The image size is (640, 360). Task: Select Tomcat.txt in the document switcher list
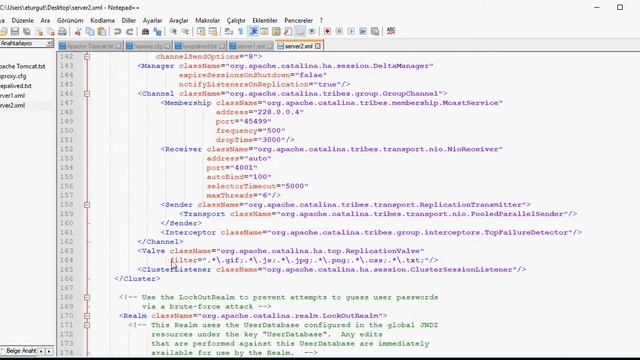coord(22,66)
